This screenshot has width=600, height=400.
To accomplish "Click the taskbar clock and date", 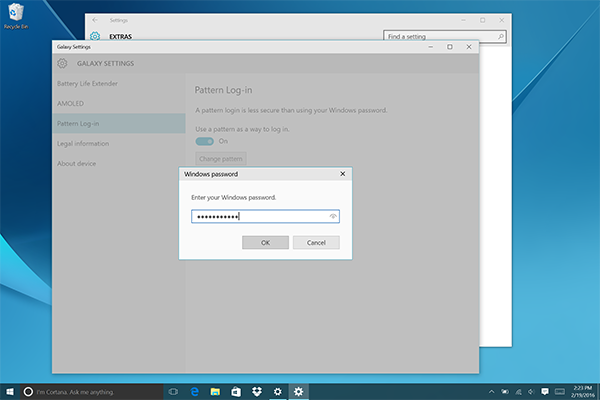I will click(583, 392).
